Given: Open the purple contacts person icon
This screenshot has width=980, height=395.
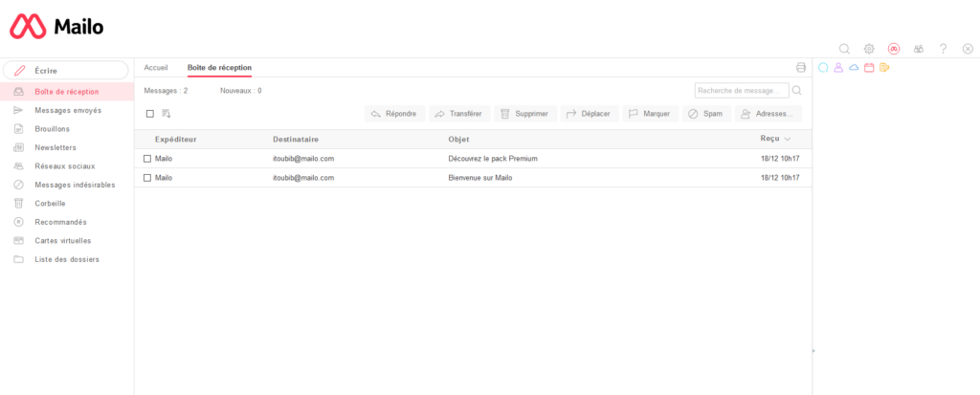Looking at the screenshot, I should (838, 68).
